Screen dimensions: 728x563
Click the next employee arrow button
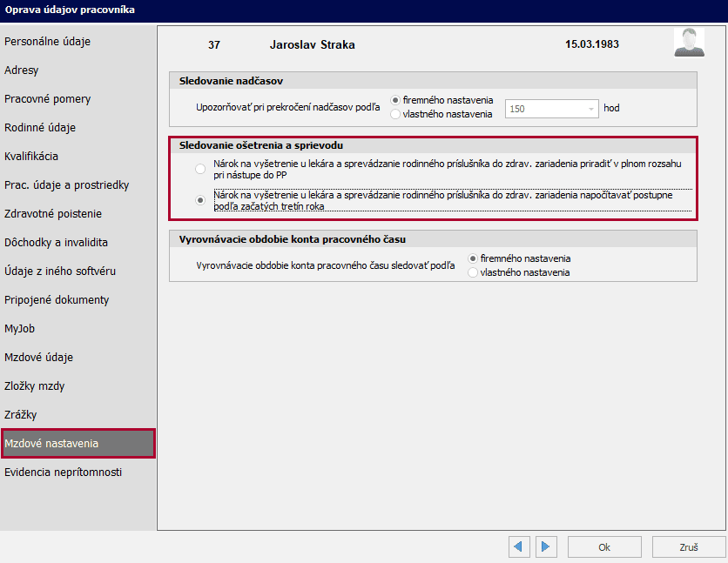[545, 546]
